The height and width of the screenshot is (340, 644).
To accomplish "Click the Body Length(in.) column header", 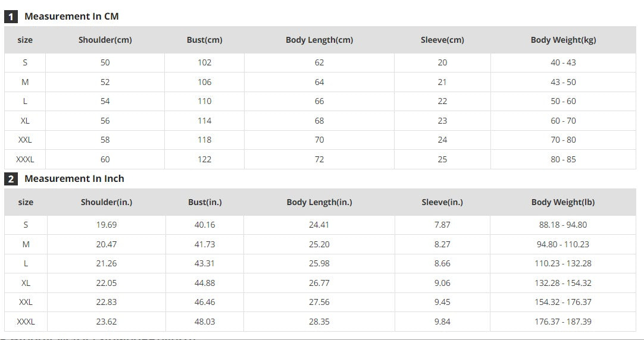I will coord(319,203).
